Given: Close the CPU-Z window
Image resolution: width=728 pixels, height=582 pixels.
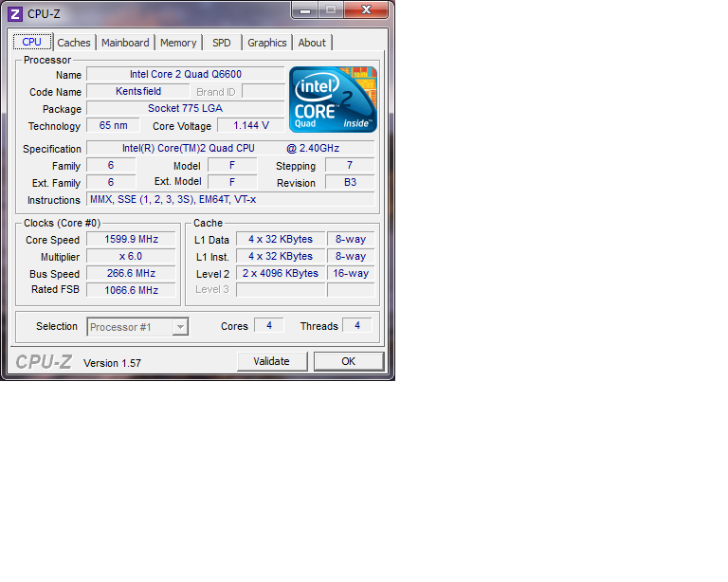Looking at the screenshot, I should 366,9.
